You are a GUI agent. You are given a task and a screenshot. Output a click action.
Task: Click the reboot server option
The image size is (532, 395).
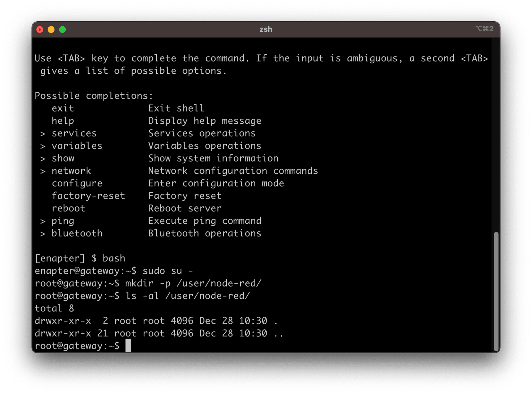(x=68, y=208)
